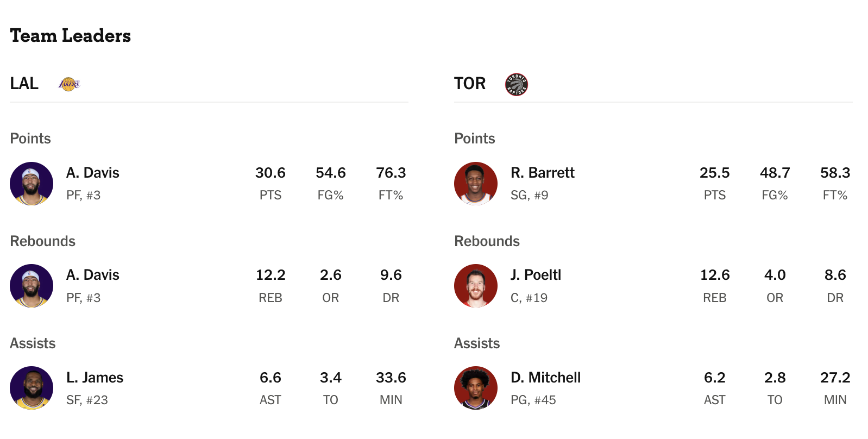The height and width of the screenshot is (439, 868).
Task: Click the Toronto Raptors team logo
Action: [x=517, y=84]
